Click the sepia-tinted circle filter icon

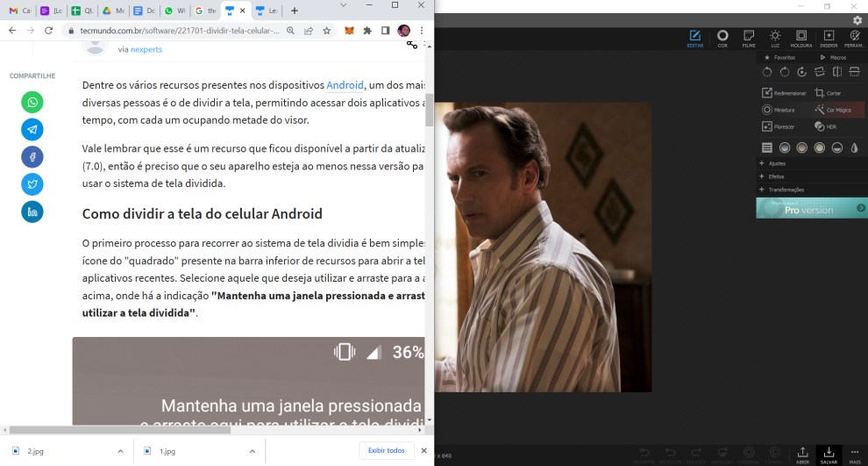click(802, 147)
